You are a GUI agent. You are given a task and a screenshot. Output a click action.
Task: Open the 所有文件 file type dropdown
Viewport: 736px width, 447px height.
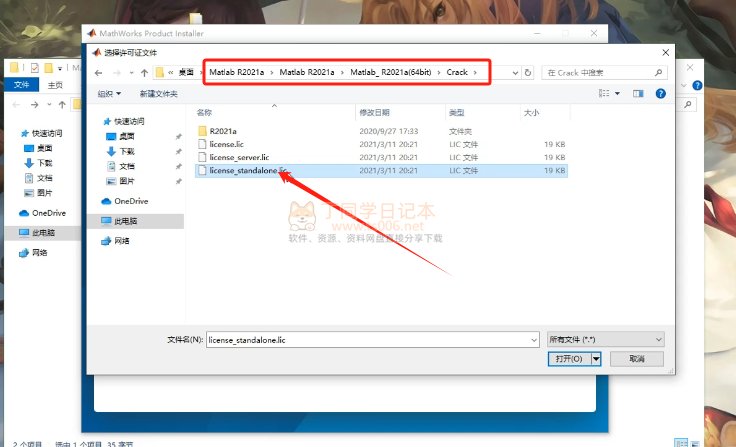coord(606,339)
